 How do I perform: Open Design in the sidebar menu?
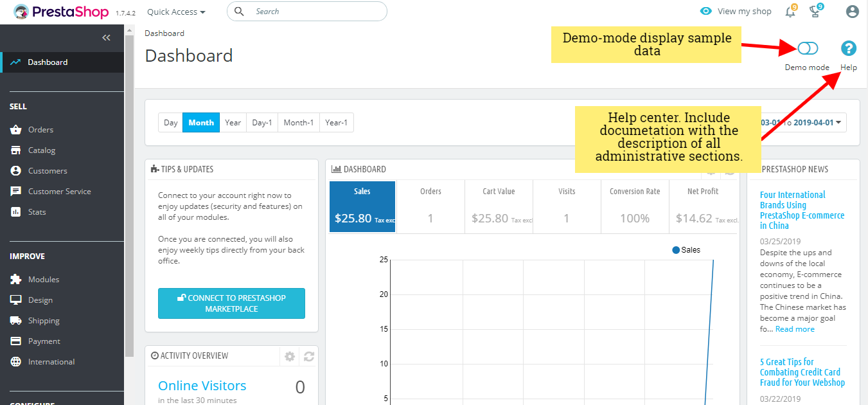(40, 300)
